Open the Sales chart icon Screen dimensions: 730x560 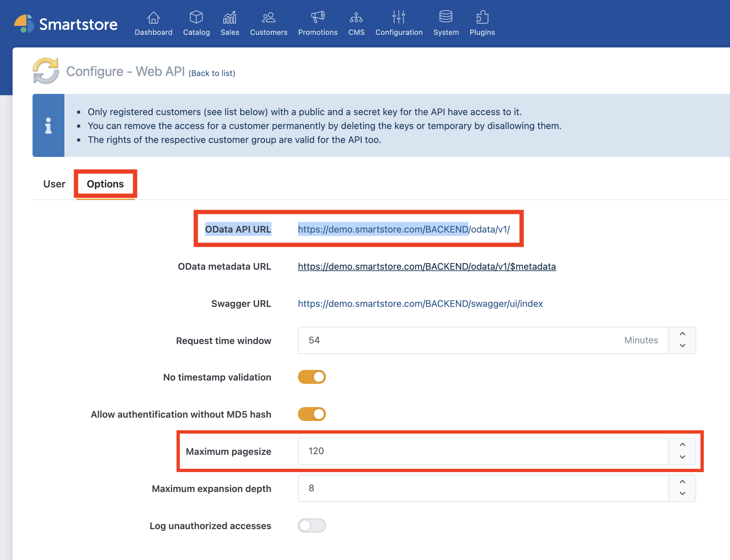click(x=230, y=17)
